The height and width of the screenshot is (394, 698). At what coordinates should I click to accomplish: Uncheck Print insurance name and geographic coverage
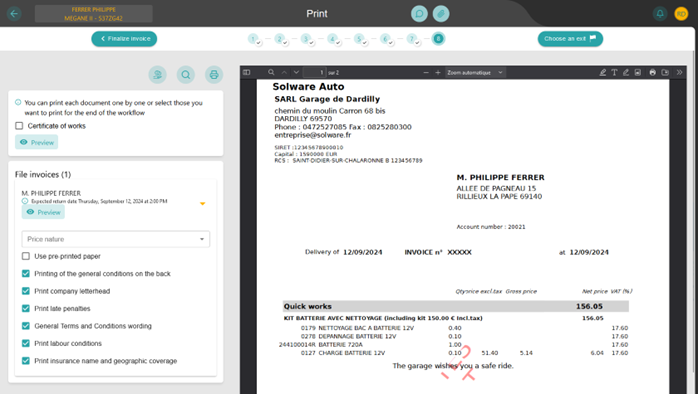[26, 361]
